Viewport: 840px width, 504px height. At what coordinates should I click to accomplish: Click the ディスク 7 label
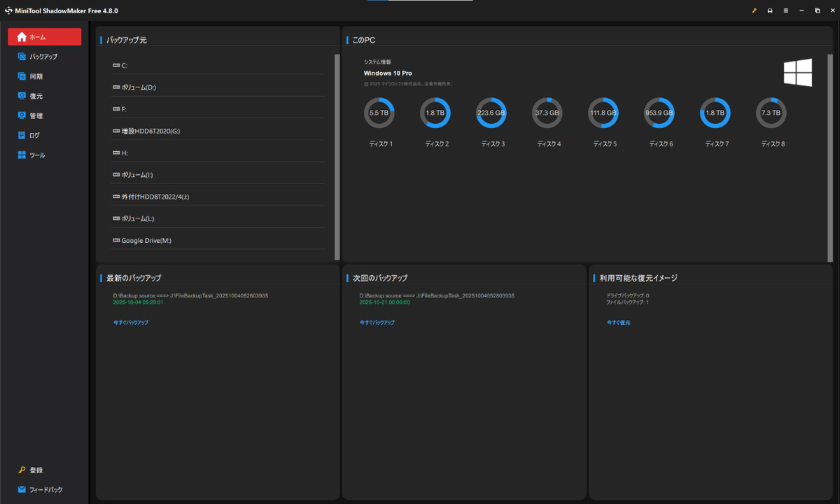pos(717,143)
